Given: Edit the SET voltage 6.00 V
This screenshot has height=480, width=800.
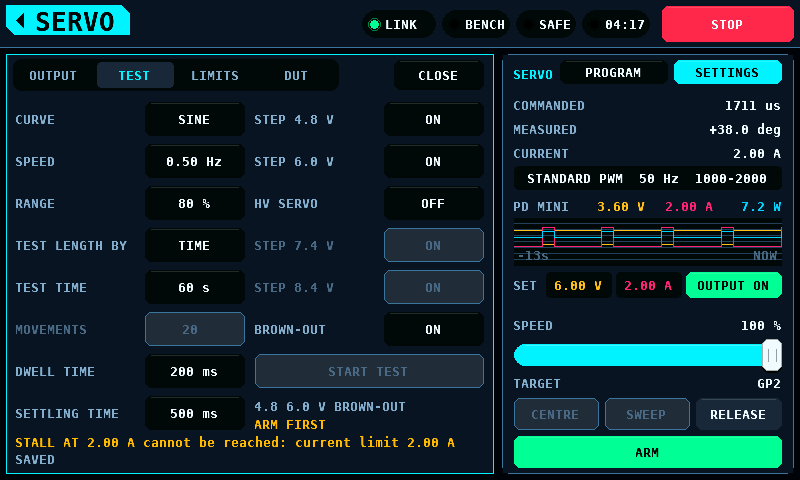Looking at the screenshot, I should 578,286.
